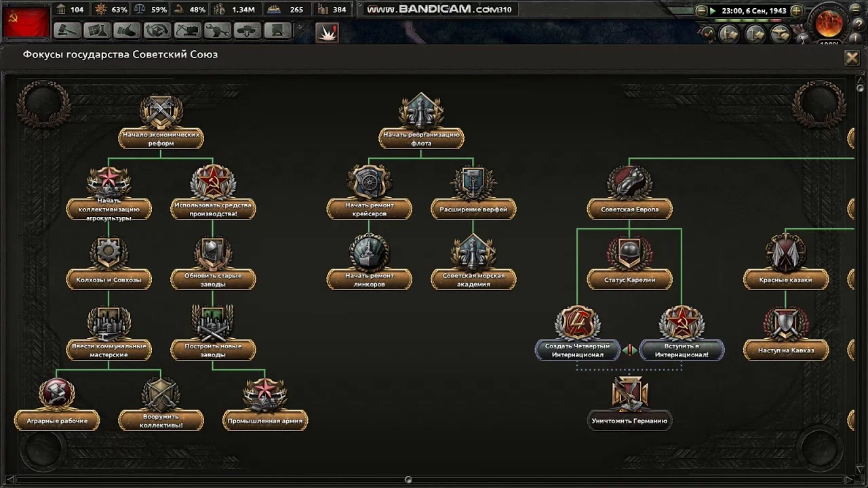Increase game speed with plus button
Screen dimensions: 868x488
[x=796, y=11]
